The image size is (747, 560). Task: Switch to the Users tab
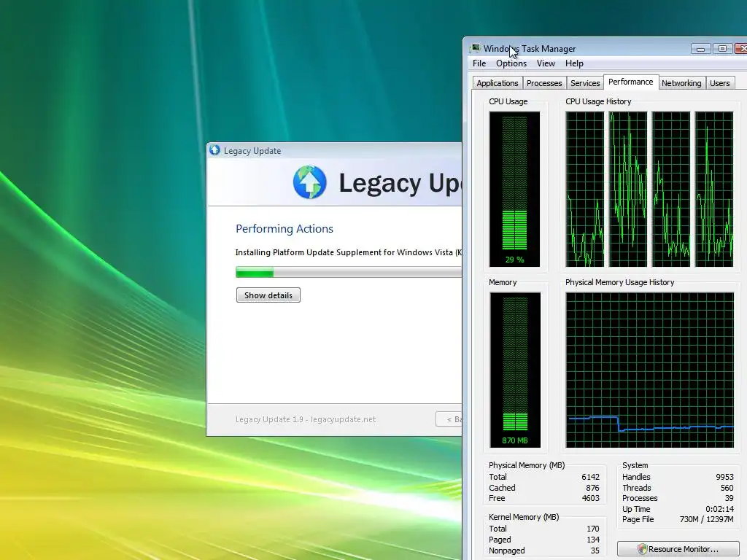point(719,83)
